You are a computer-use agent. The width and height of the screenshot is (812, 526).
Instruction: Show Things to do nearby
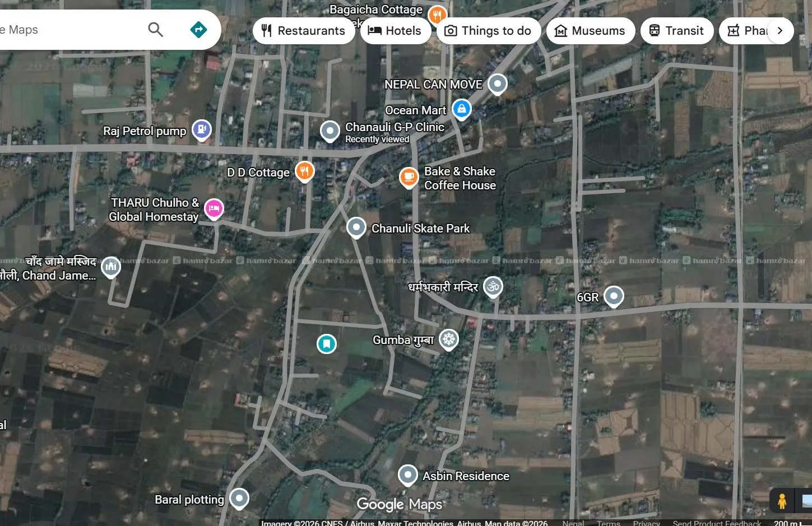[x=488, y=31]
